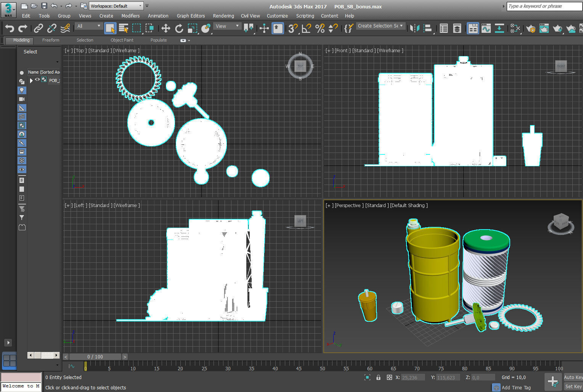Click the large Redo arrow in the main toolbar
The image size is (583, 392).
[x=23, y=28]
